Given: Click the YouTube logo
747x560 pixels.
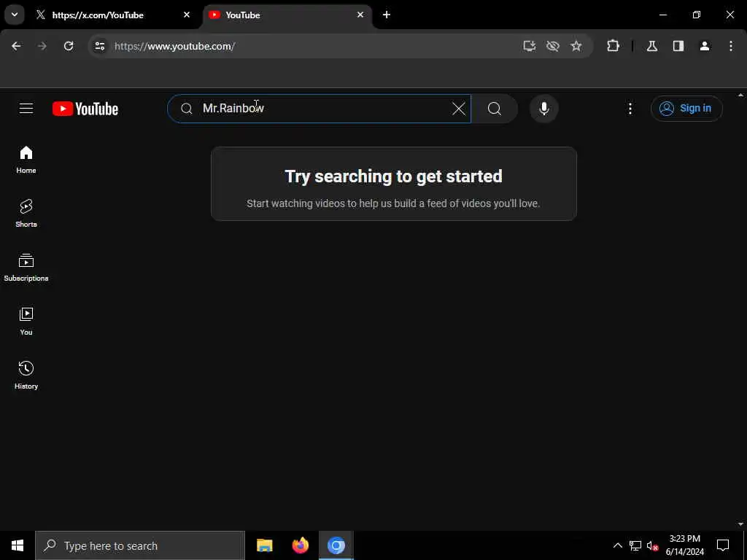Looking at the screenshot, I should point(85,109).
